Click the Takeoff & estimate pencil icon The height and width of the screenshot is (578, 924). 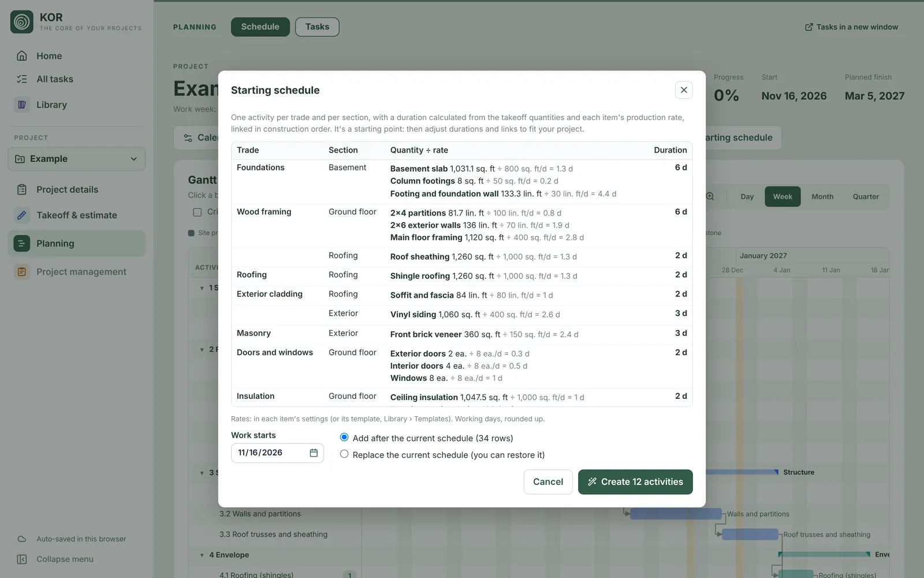coord(22,215)
